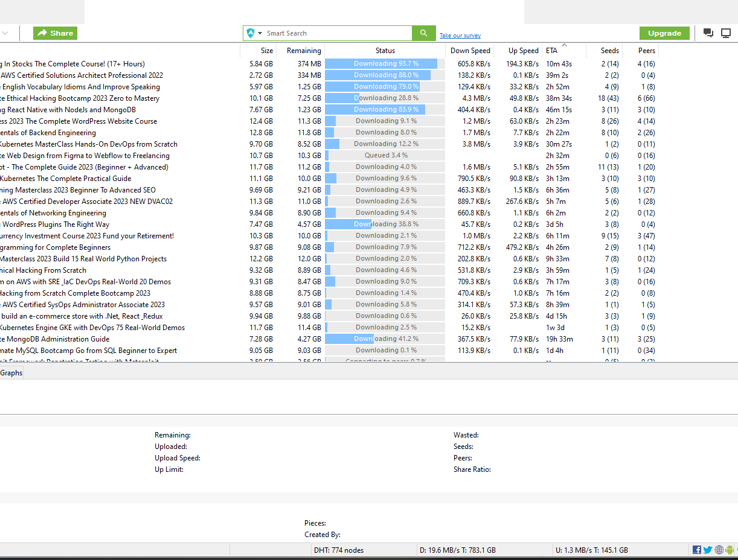The height and width of the screenshot is (560, 738).
Task: Expand the search provider dropdown arrow
Action: coord(260,33)
